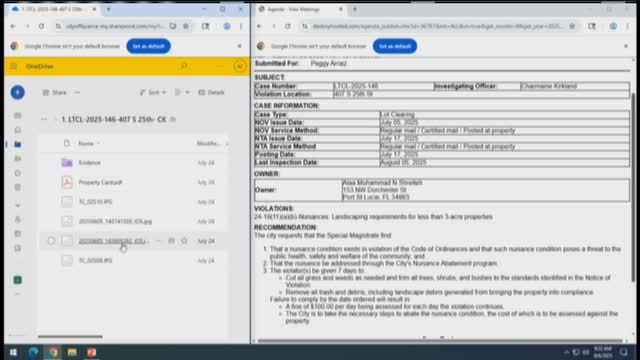640x360 pixels.
Task: Click the breadcrumb ellipsis before folder name
Action: (x=44, y=119)
